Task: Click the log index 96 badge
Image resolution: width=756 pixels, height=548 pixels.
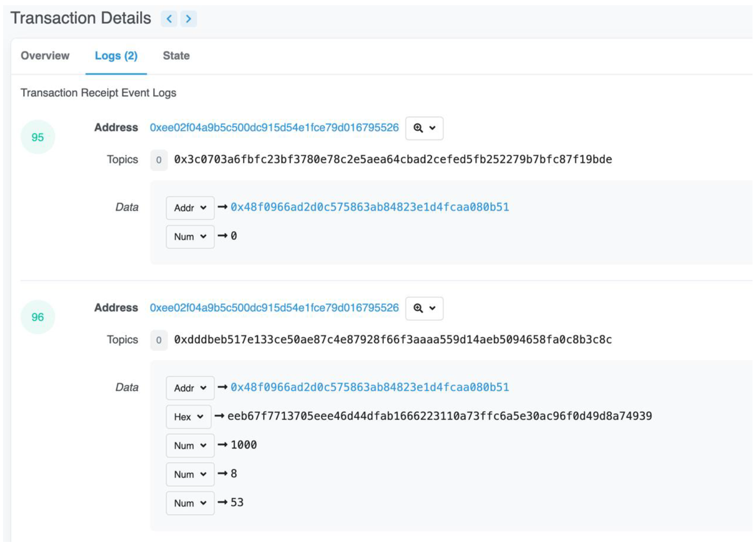Action: point(38,317)
